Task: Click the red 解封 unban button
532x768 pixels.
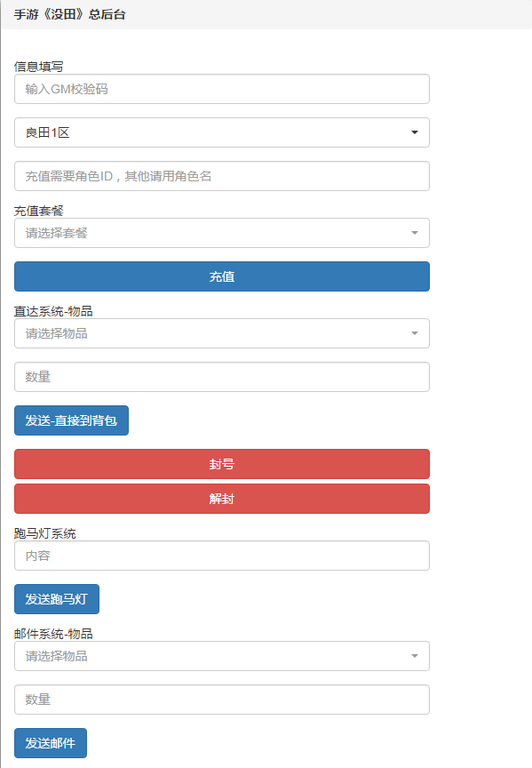Action: 222,499
